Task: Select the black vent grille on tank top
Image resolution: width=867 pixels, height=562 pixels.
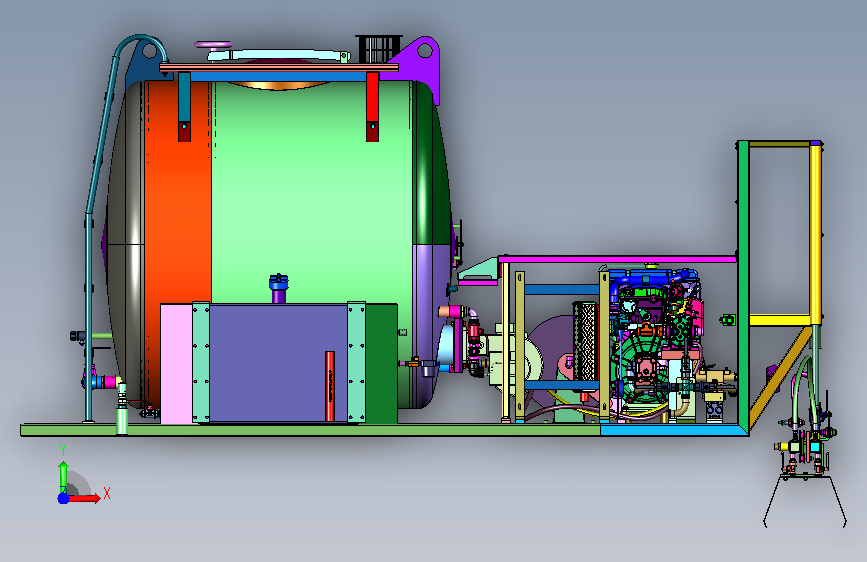Action: (379, 49)
